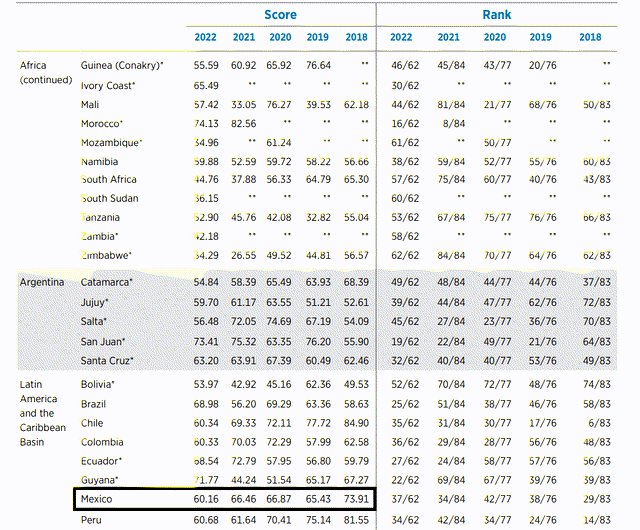This screenshot has height=530, width=640.
Task: Click San Juan's 2019 score 76.20
Action: coord(318,342)
